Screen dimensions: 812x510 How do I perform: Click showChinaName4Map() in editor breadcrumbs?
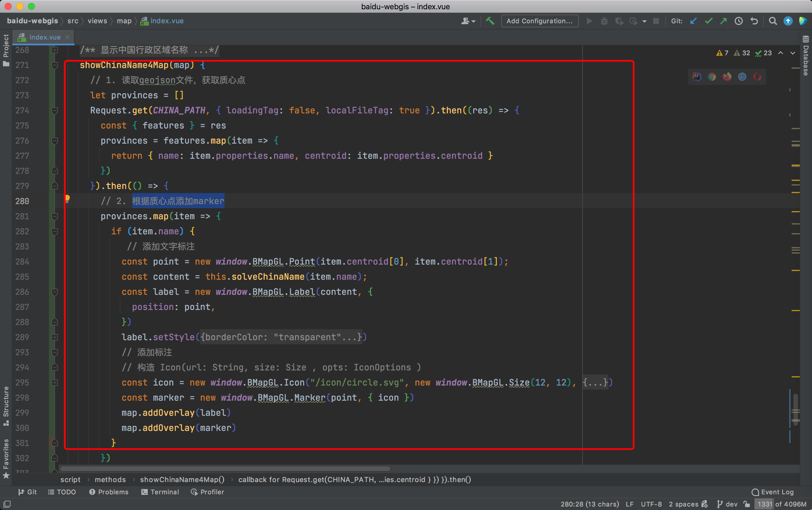(182, 479)
